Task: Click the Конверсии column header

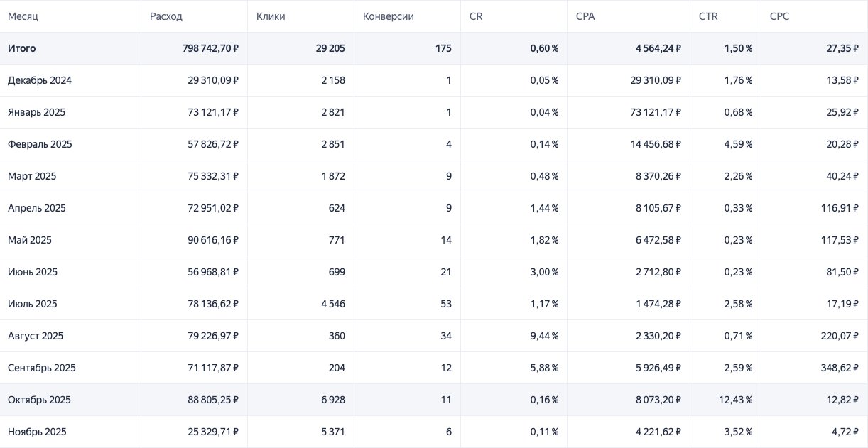Action: click(x=389, y=16)
